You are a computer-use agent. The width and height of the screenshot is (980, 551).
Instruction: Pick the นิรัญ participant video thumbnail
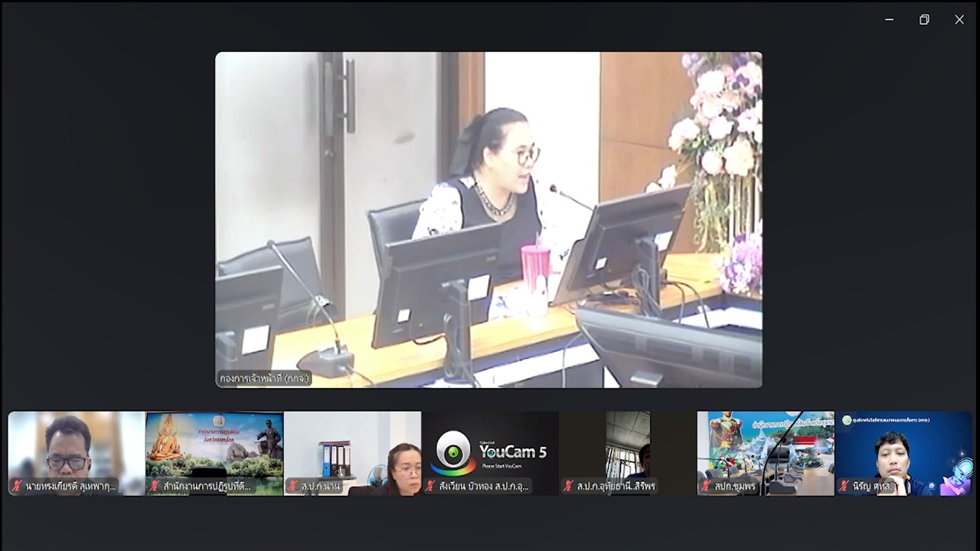click(x=903, y=448)
